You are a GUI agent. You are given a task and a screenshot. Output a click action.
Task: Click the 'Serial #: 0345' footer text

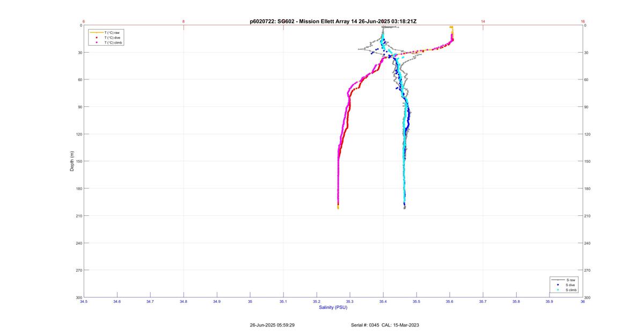point(366,325)
